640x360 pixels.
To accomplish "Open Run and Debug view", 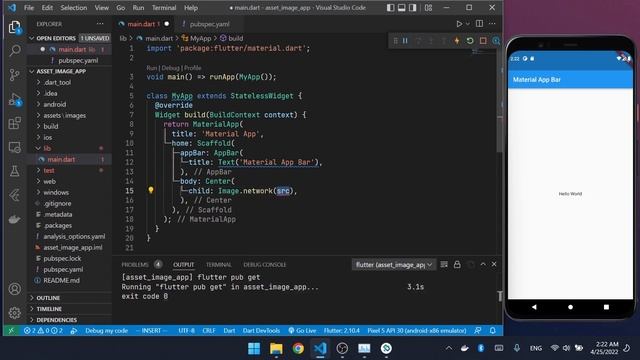I will (15, 99).
